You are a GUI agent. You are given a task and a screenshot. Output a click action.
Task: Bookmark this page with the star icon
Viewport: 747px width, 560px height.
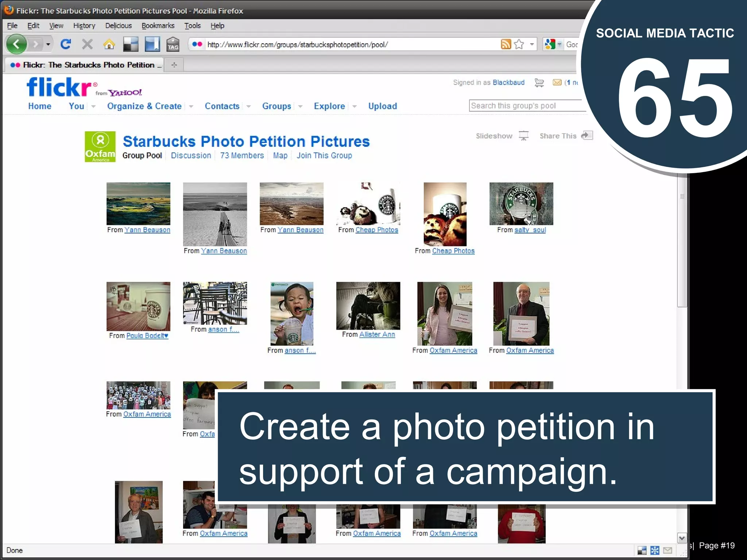519,44
